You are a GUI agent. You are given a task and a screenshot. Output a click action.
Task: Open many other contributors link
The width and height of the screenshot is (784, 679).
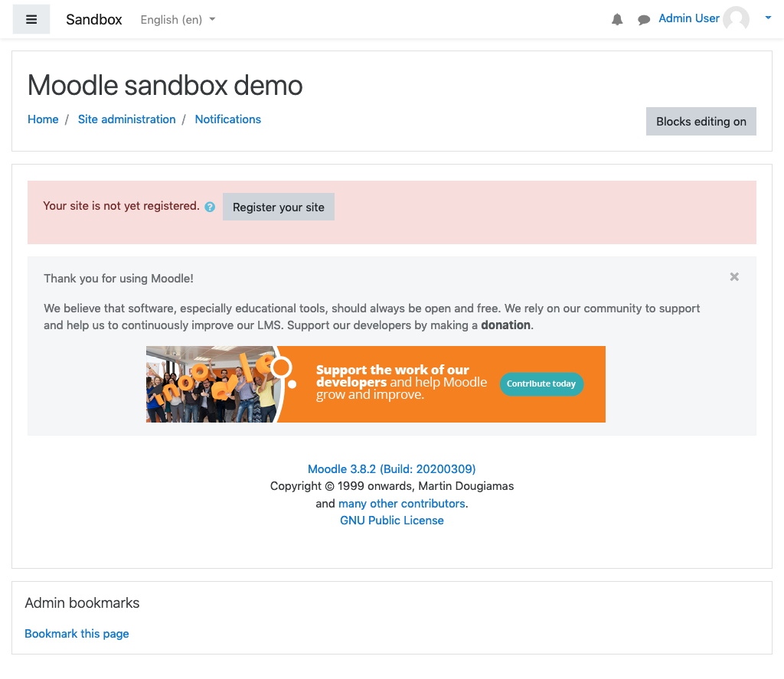pos(401,504)
